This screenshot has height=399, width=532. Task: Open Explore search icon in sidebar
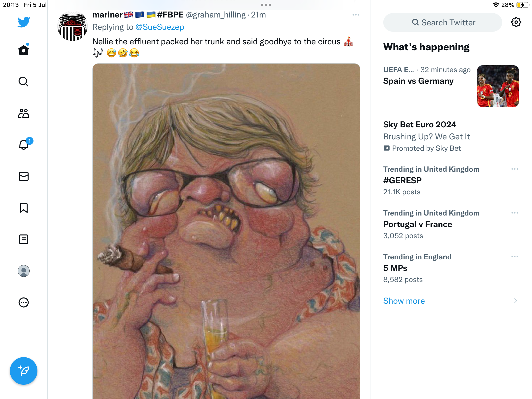pos(24,82)
